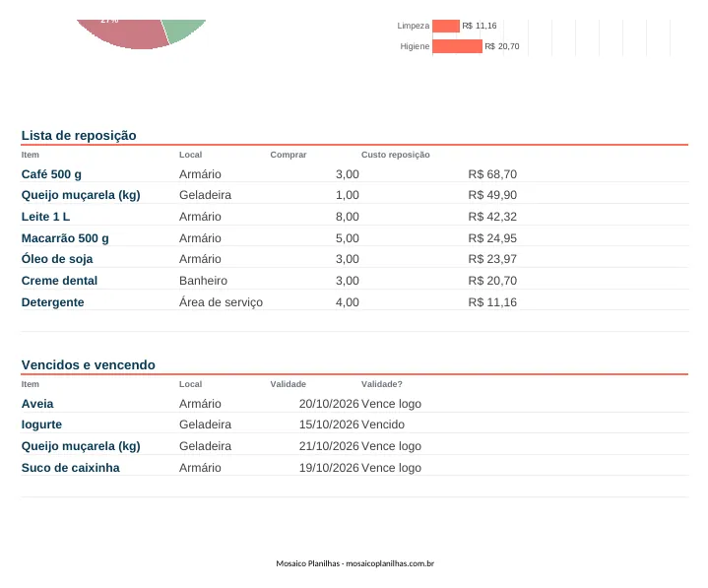Click the 1,00 quantity for Queijo muçarela
This screenshot has height=588, width=708.
348,195
